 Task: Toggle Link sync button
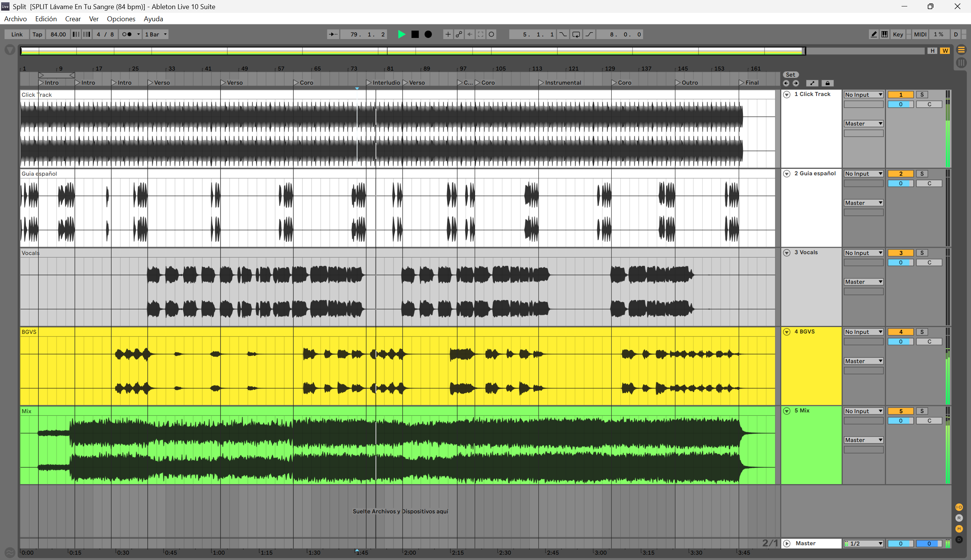coord(17,34)
